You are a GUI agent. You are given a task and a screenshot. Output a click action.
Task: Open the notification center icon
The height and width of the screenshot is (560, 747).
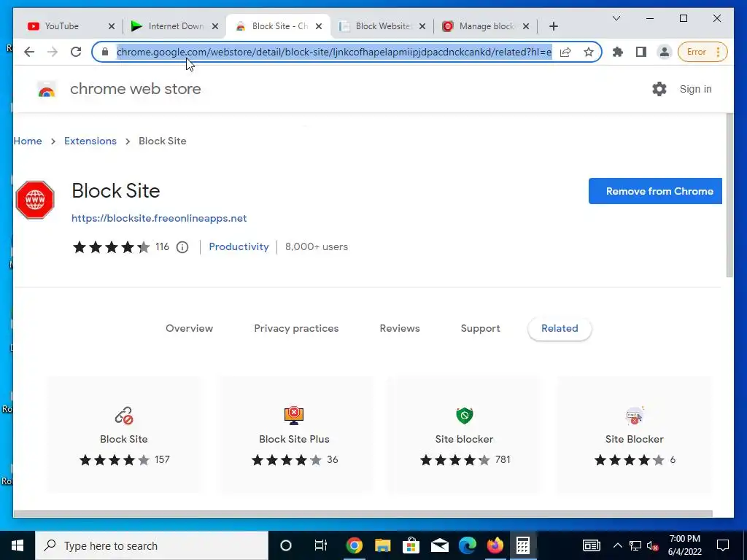point(723,545)
